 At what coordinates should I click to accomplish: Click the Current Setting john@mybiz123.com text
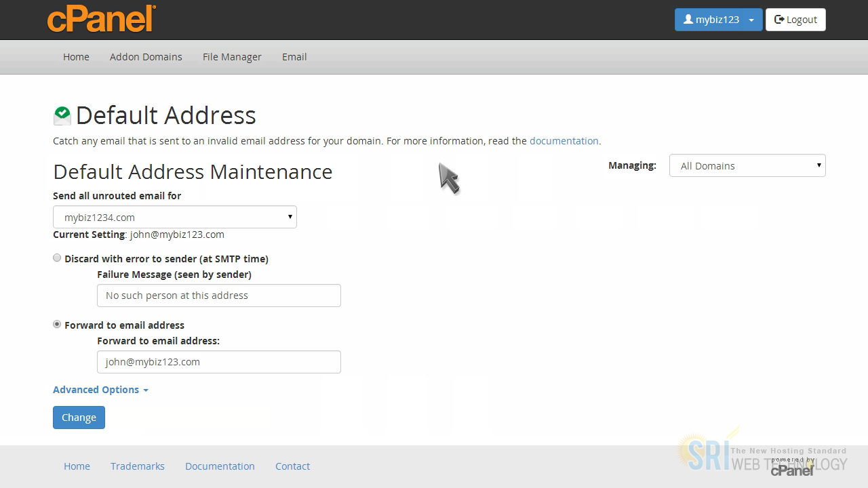138,235
